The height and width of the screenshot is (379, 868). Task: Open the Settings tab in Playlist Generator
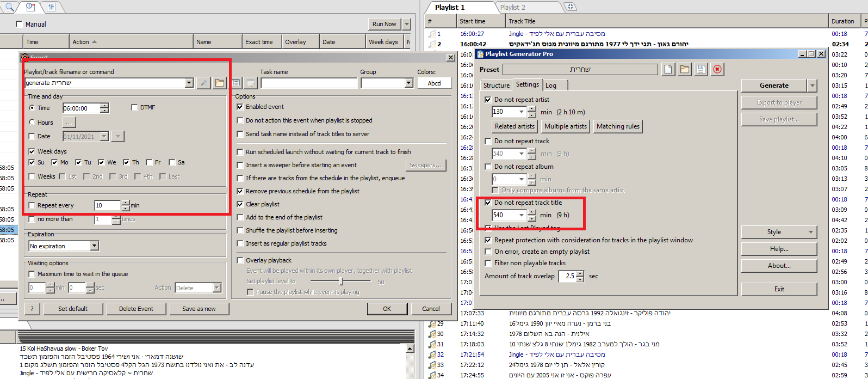[x=527, y=84]
